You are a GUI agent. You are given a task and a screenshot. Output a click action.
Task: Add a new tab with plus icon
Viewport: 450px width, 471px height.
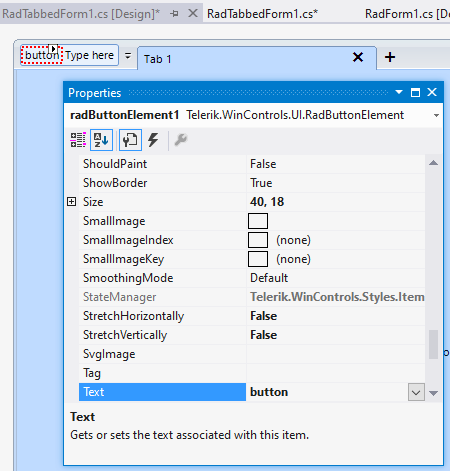pyautogui.click(x=390, y=57)
